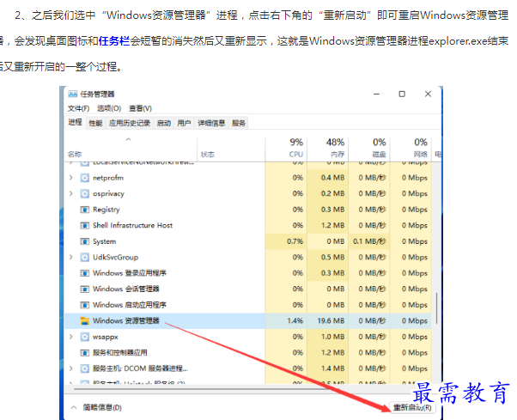Open the 任务栏 hyperlink in article
The height and width of the screenshot is (420, 517).
pyautogui.click(x=114, y=41)
